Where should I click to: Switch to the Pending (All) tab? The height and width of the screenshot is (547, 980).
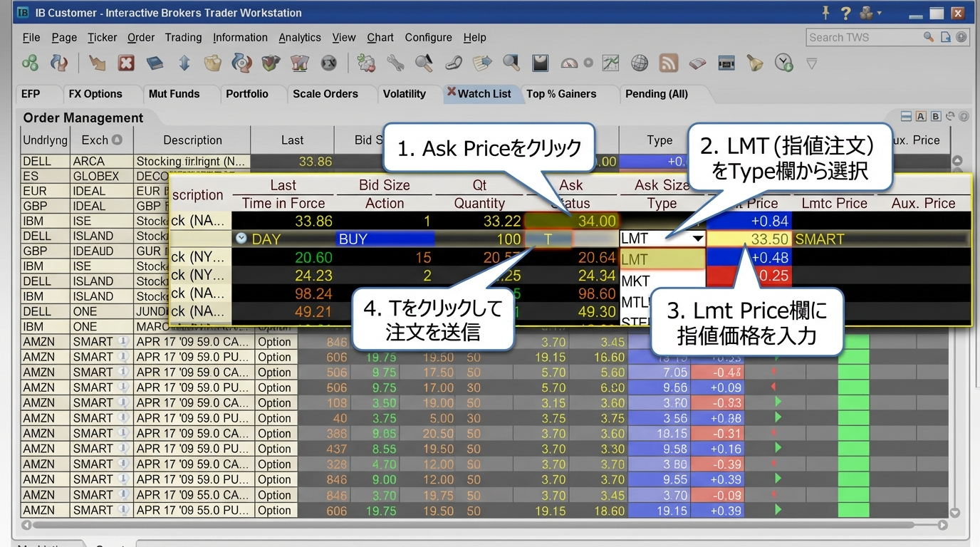(657, 93)
